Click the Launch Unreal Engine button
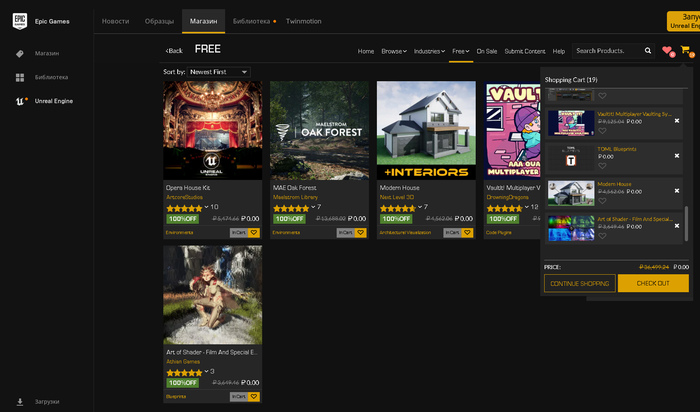The height and width of the screenshot is (412, 700). [683, 21]
